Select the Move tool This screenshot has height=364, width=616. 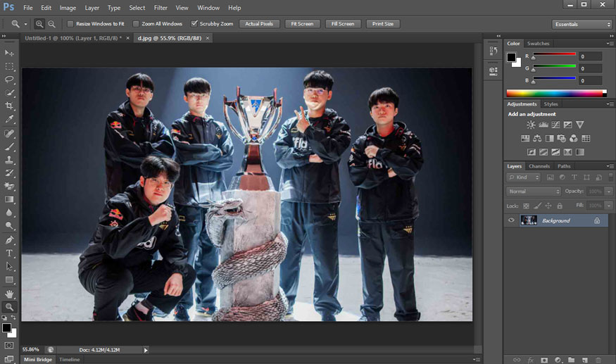pyautogui.click(x=9, y=53)
